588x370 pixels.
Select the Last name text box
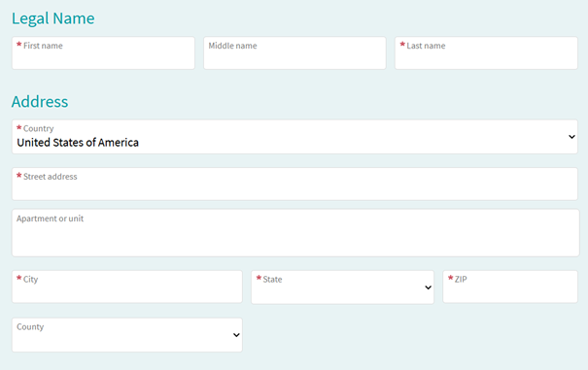[486, 52]
